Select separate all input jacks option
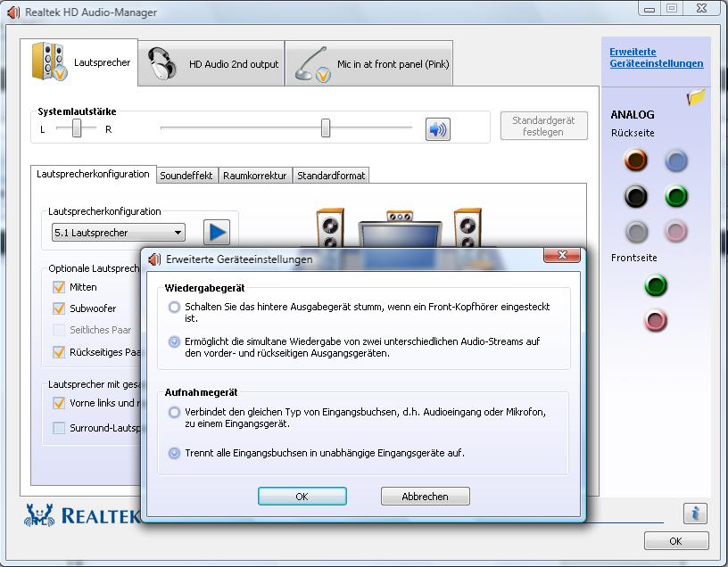The image size is (728, 567). point(174,453)
